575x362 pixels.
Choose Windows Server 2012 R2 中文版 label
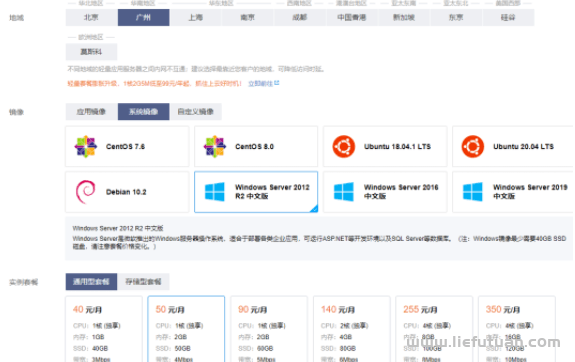(x=272, y=191)
